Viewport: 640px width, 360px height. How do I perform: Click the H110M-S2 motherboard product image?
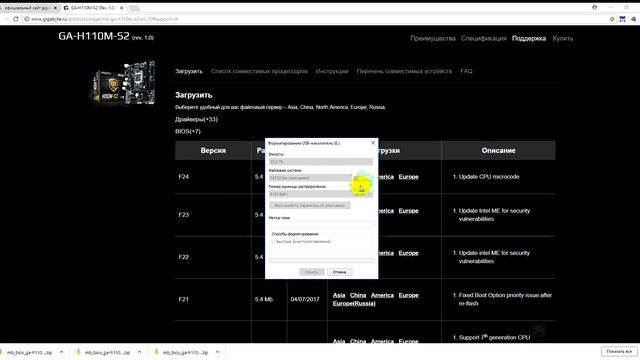pyautogui.click(x=123, y=82)
